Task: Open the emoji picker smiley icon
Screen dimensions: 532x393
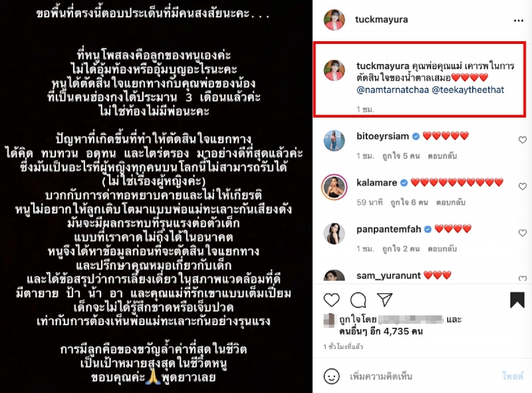Action: point(331,376)
